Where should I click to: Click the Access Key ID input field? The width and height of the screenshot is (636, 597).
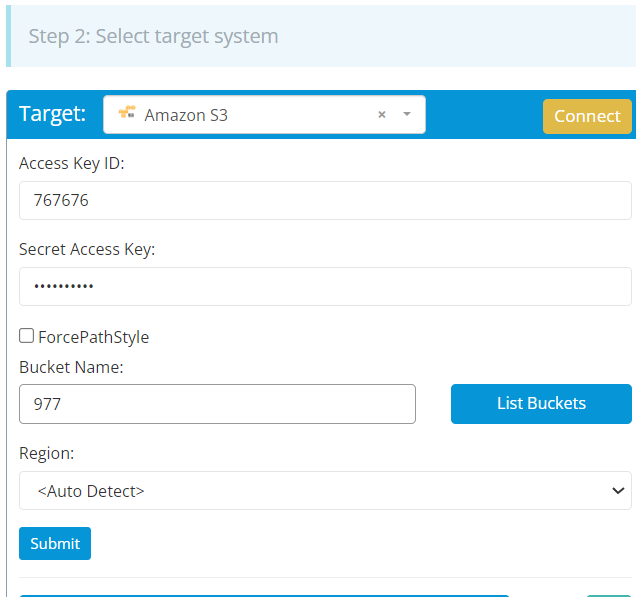point(325,200)
